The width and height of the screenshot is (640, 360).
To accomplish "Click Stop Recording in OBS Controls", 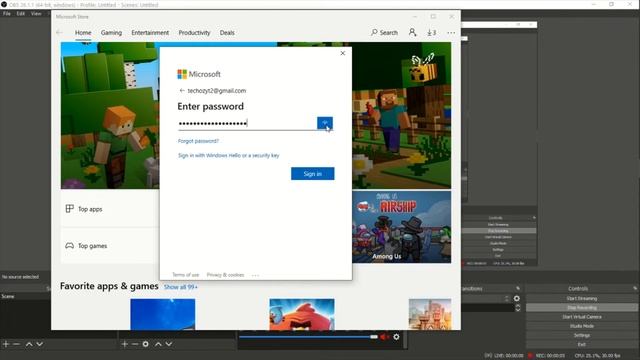I will point(582,308).
